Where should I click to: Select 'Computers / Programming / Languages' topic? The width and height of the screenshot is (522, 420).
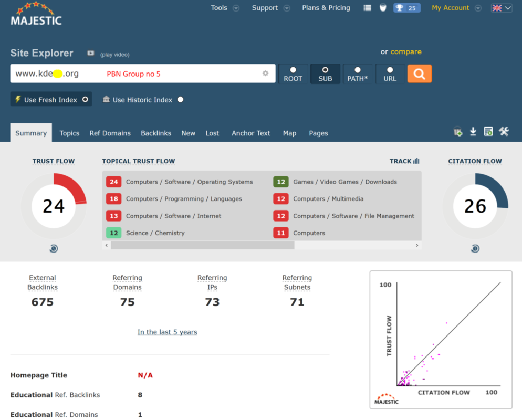pyautogui.click(x=184, y=198)
